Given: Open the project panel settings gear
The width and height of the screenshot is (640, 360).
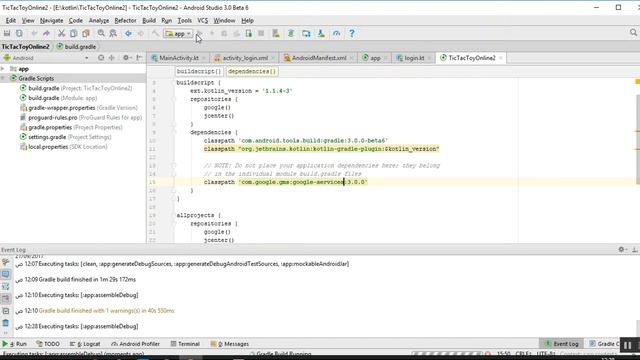Looking at the screenshot, I should pos(127,58).
